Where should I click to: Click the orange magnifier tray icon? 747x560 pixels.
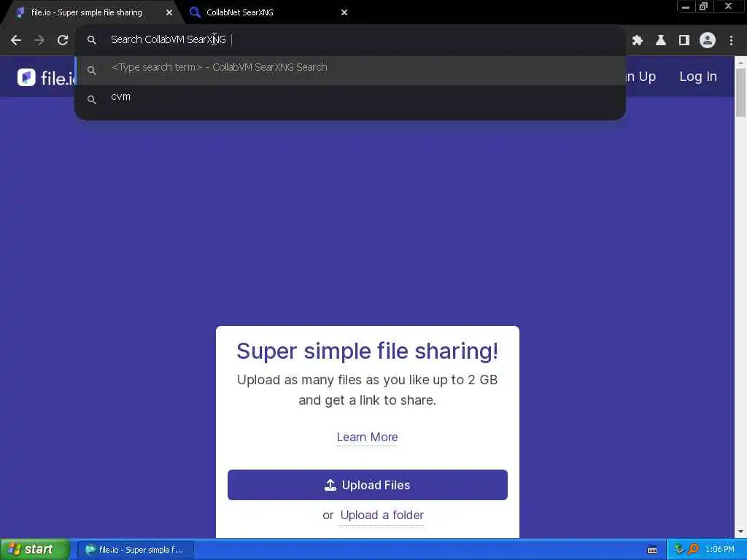[x=693, y=549]
